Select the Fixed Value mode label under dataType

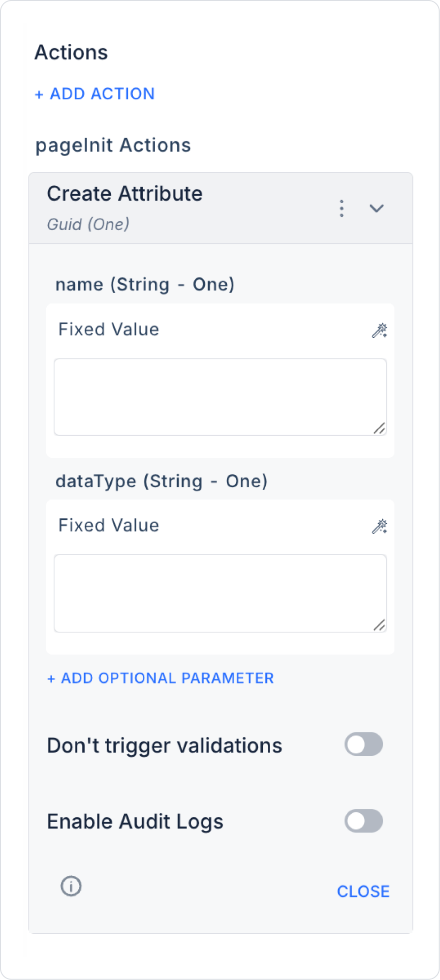(x=109, y=526)
